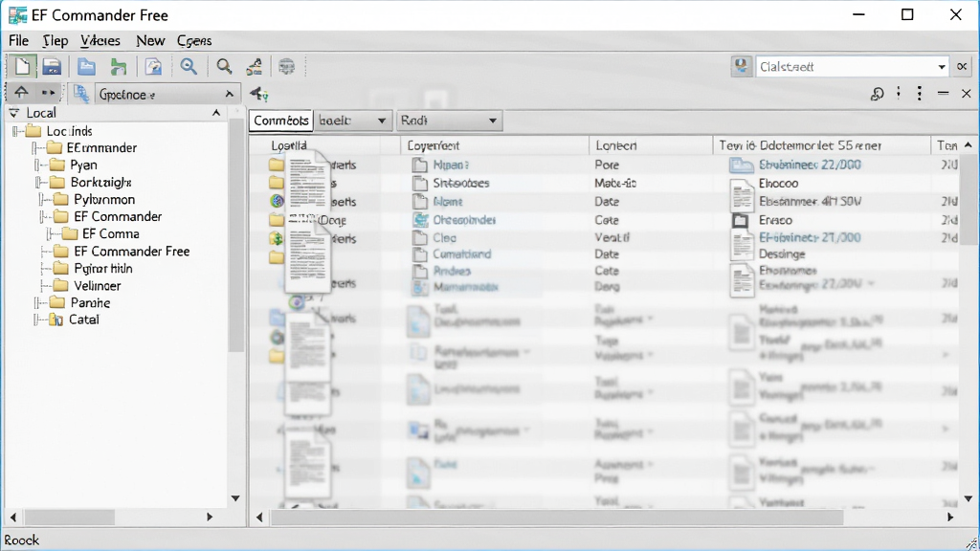This screenshot has width=980, height=551.
Task: Open the New menu
Action: click(150, 40)
